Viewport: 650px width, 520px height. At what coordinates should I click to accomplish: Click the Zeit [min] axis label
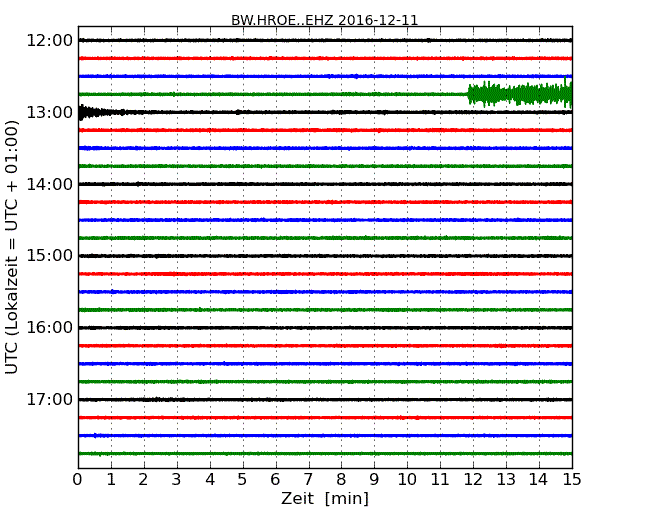[x=325, y=498]
